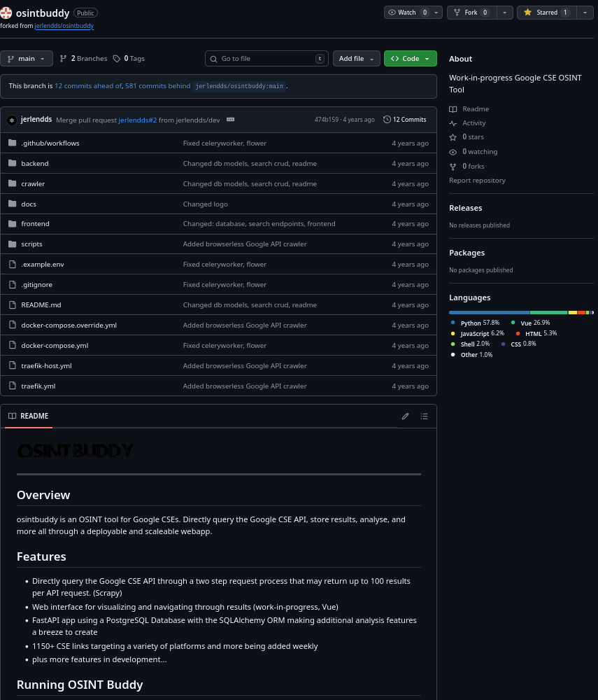Image resolution: width=598 pixels, height=700 pixels.
Task: Toggle the Starred button for repository
Action: coord(544,13)
